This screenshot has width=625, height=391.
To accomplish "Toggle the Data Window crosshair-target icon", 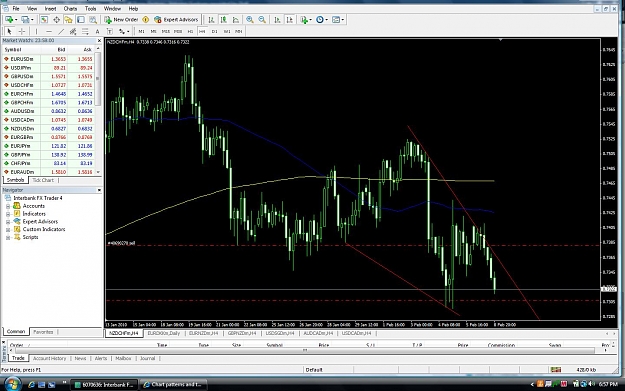I will (56, 20).
